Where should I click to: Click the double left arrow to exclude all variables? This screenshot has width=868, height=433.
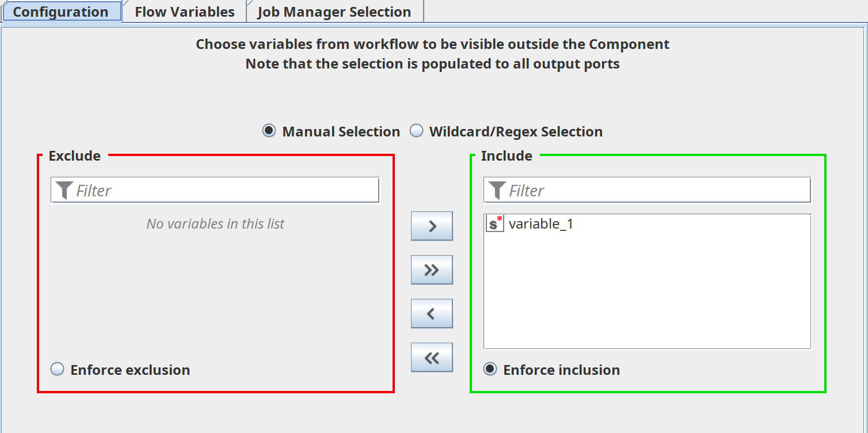(432, 357)
